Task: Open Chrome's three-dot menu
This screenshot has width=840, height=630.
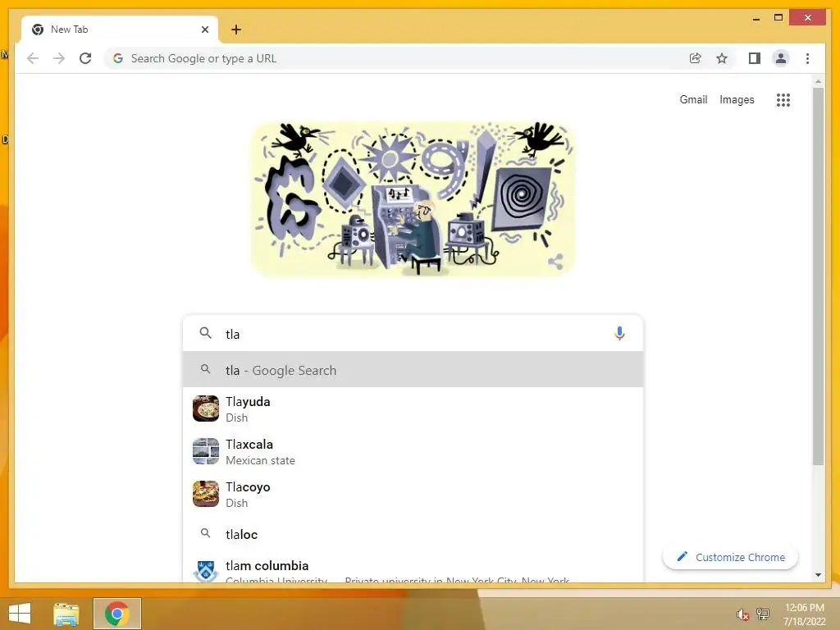Action: click(x=807, y=58)
